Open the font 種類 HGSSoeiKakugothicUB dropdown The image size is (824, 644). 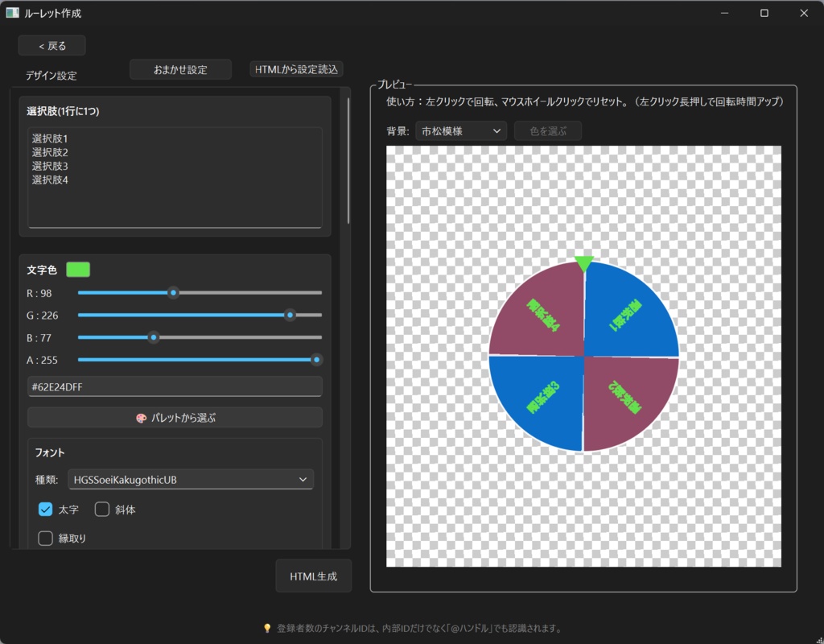point(190,480)
